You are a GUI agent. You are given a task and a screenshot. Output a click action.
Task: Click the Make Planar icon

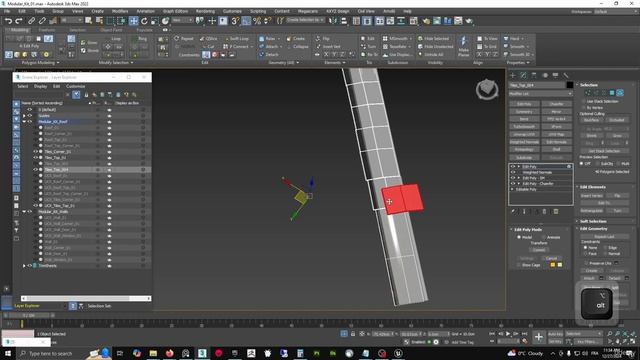[x=463, y=46]
